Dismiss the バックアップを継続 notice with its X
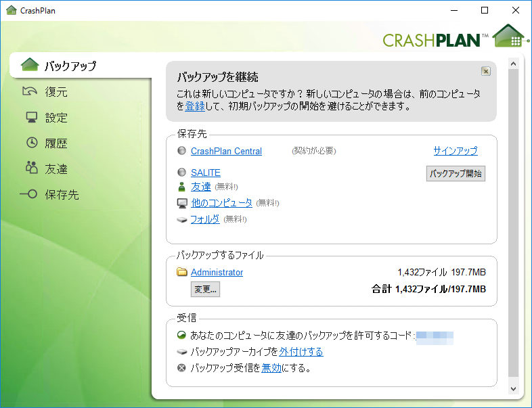 pos(486,71)
